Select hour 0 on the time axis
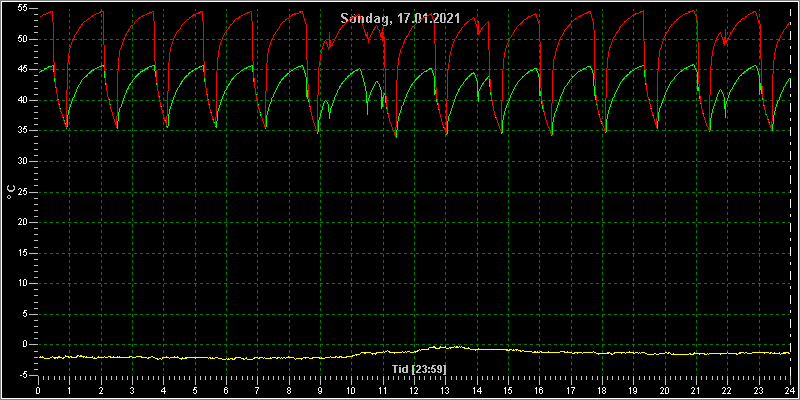This screenshot has width=800, height=400. click(x=38, y=391)
